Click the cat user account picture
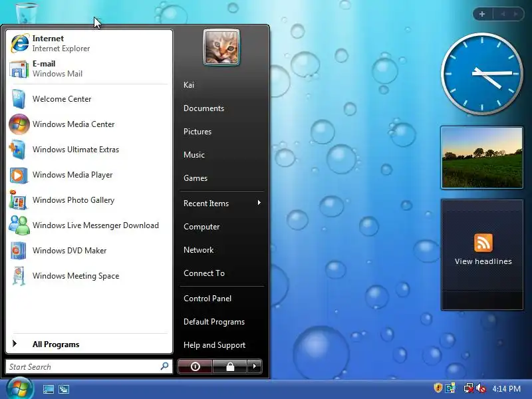Image resolution: width=532 pixels, height=399 pixels. click(x=221, y=47)
